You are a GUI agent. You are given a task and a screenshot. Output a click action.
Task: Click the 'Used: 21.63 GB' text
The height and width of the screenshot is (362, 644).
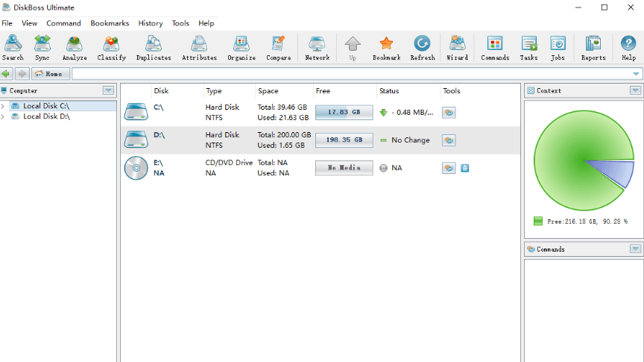[283, 118]
